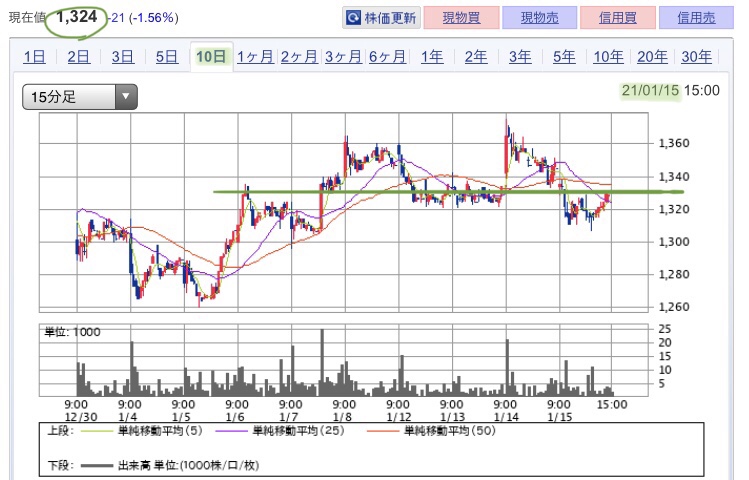This screenshot has width=749, height=480.
Task: Click the 1,280 price axis label
Action: pyautogui.click(x=674, y=274)
